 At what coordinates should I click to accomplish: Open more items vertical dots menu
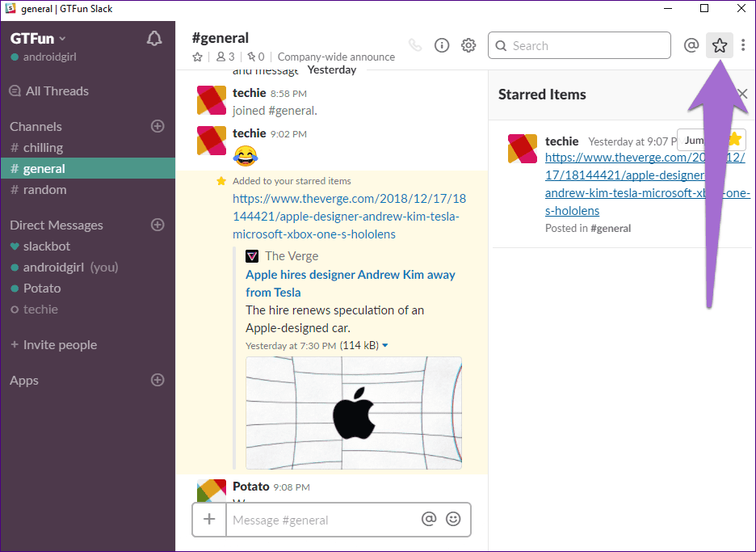pos(743,45)
